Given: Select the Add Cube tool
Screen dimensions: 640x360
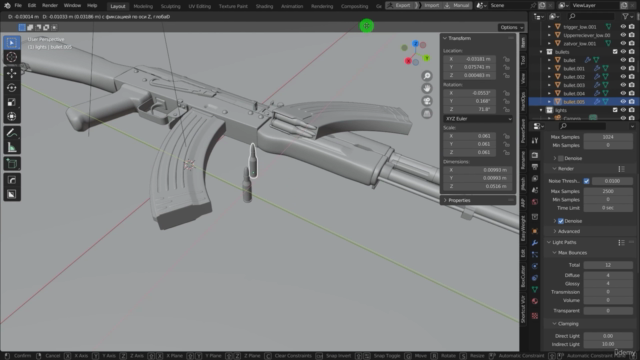Looking at the screenshot, I should click(x=12, y=164).
